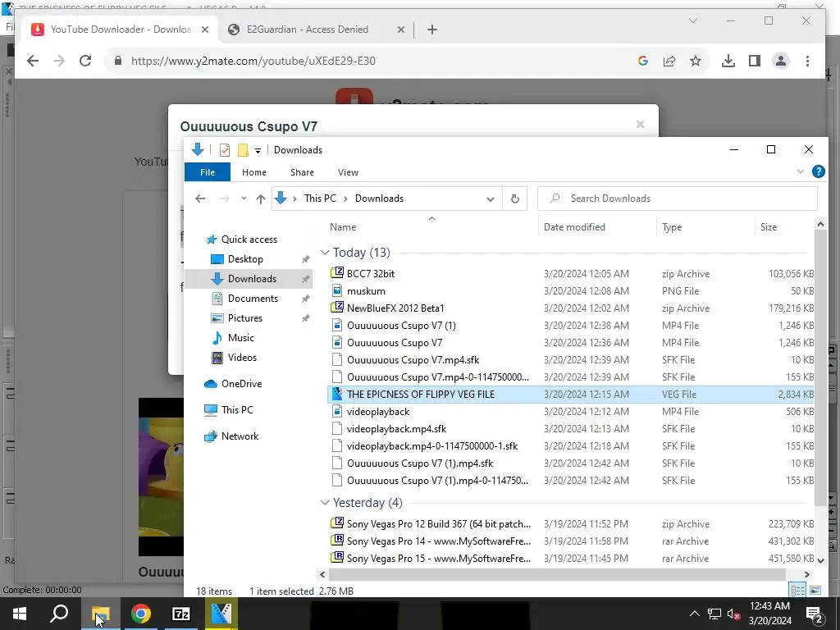Switch to large icons view icon
This screenshot has width=840, height=630.
pyautogui.click(x=815, y=591)
